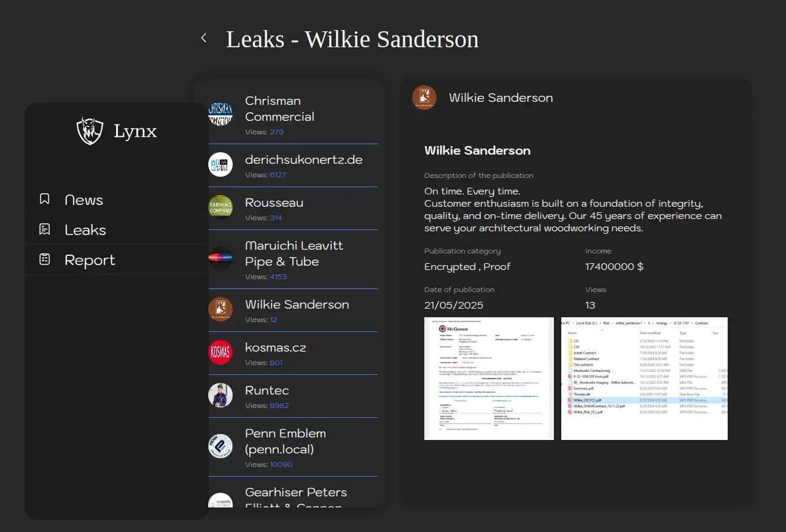
Task: Open the McGough document preview thumbnail
Action: coord(489,379)
